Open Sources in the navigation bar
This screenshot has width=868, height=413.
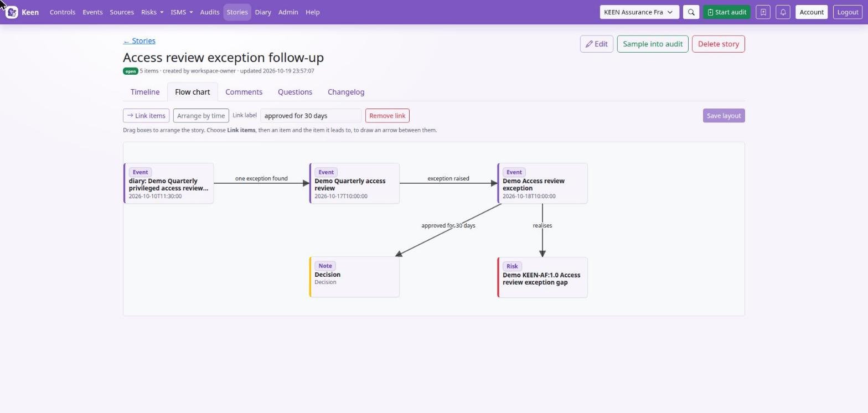tap(122, 12)
